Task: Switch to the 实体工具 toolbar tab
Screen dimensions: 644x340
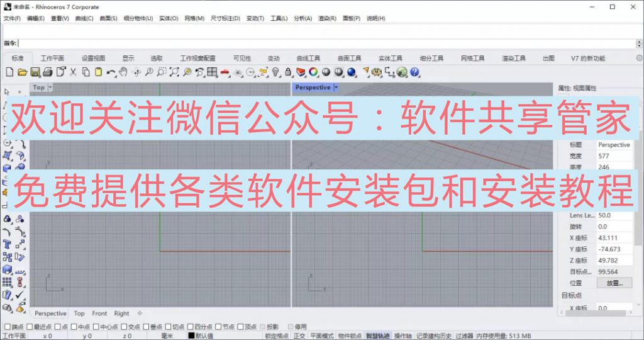Action: [x=390, y=59]
